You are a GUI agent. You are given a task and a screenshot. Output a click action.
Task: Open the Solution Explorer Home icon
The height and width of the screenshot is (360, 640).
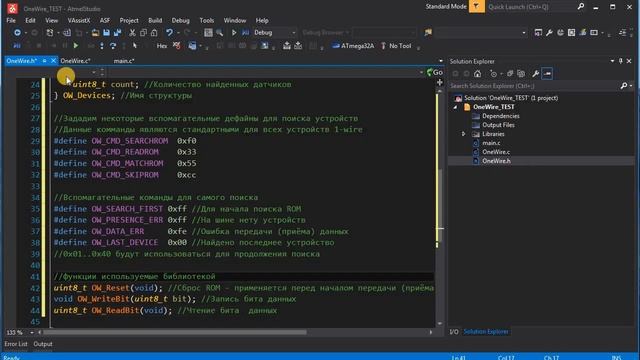pos(478,74)
